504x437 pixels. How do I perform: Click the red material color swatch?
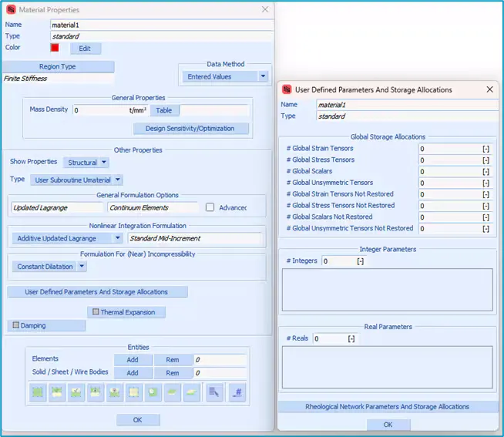point(55,48)
